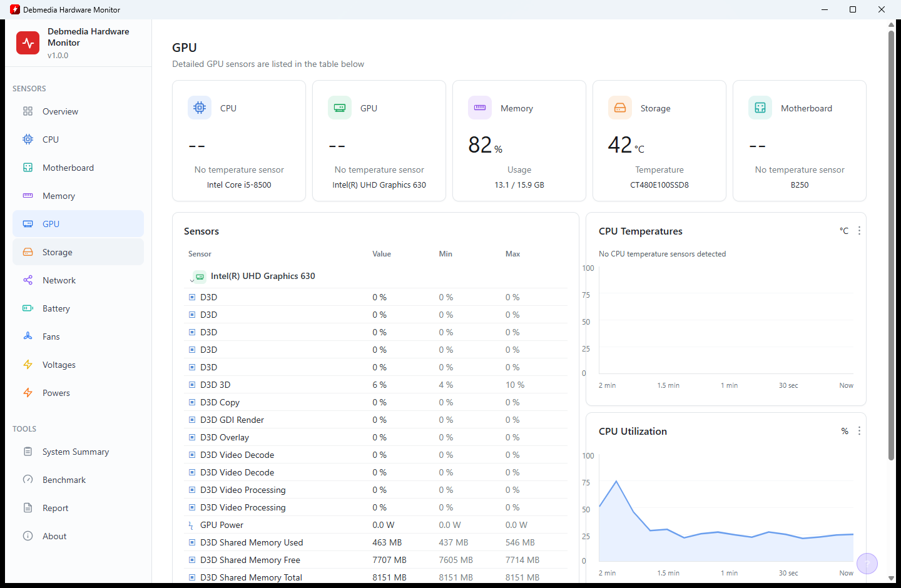The height and width of the screenshot is (588, 901).
Task: Select the Memory icon in sidebar
Action: tap(28, 196)
